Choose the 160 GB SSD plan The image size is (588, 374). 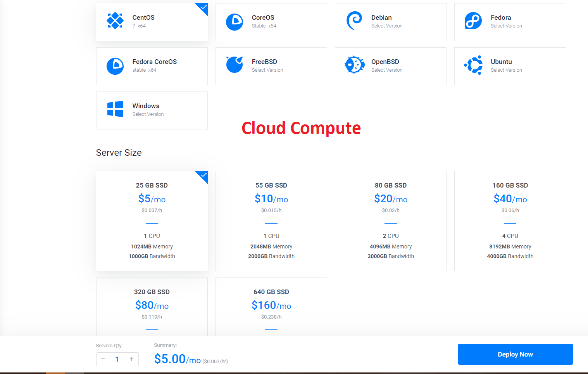pyautogui.click(x=510, y=221)
